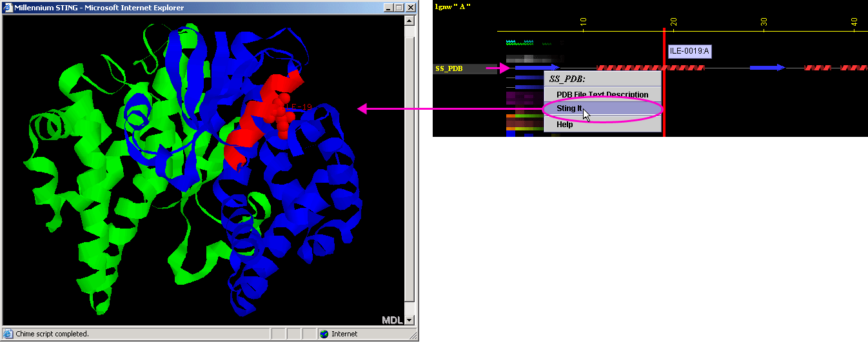Image resolution: width=868 pixels, height=348 pixels.
Task: Click the cyan zigzag row above SS_PDB
Action: pos(520,43)
